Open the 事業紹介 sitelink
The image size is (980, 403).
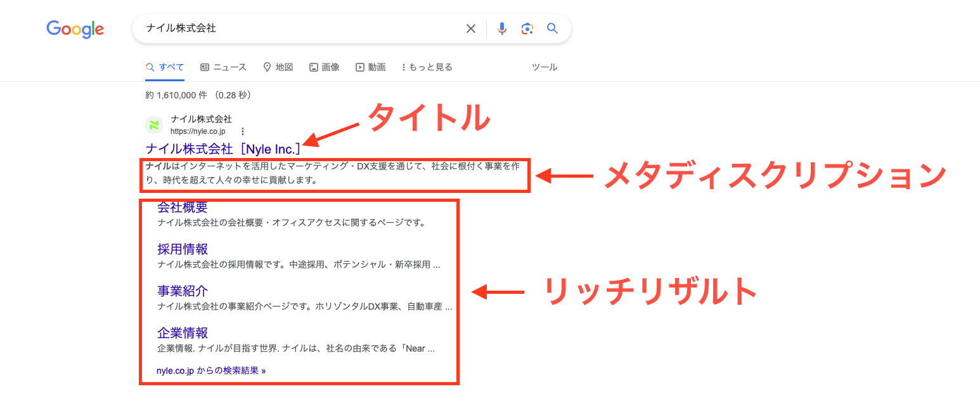coord(183,291)
